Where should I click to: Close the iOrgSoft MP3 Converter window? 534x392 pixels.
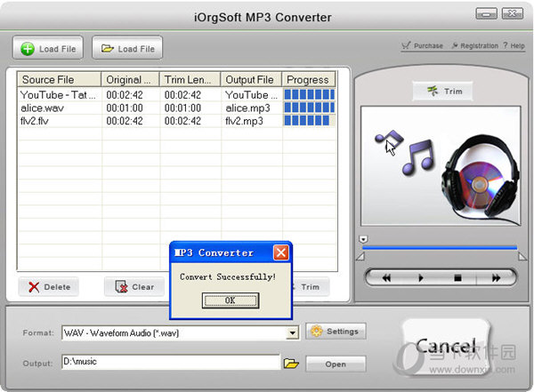click(513, 13)
